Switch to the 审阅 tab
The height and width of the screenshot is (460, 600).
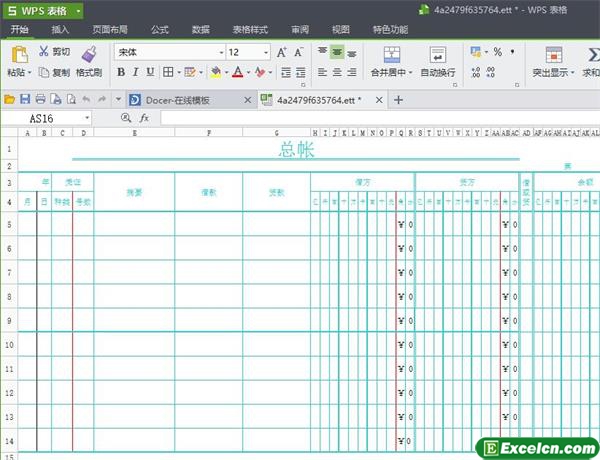point(300,29)
